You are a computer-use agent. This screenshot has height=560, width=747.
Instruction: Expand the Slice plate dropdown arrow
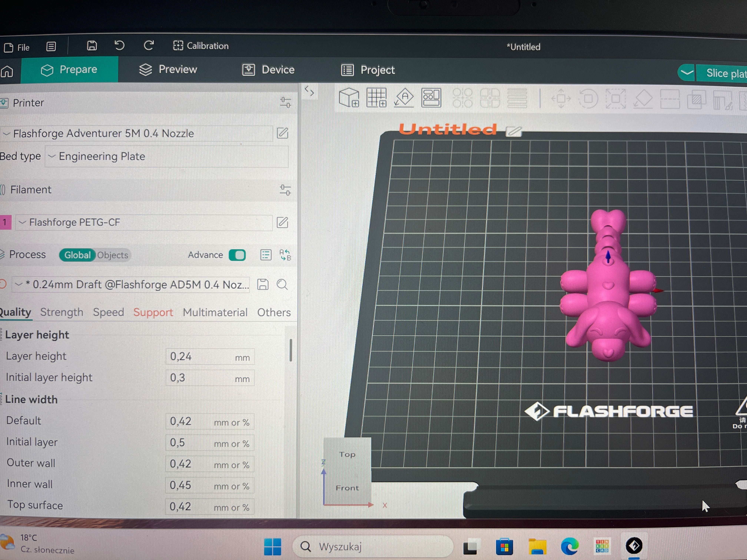[x=687, y=73]
